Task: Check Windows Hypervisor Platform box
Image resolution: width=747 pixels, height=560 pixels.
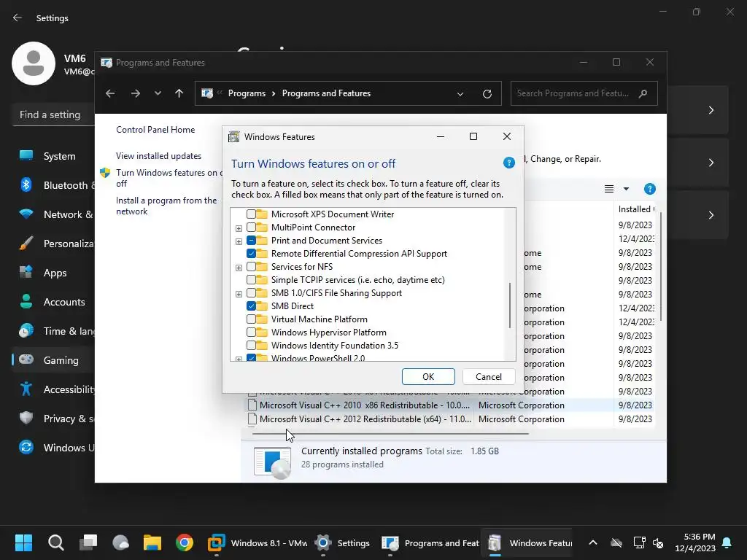Action: pos(251,332)
